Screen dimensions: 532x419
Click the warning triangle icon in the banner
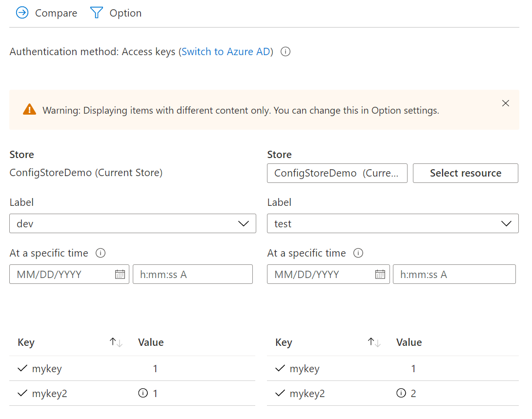click(29, 110)
